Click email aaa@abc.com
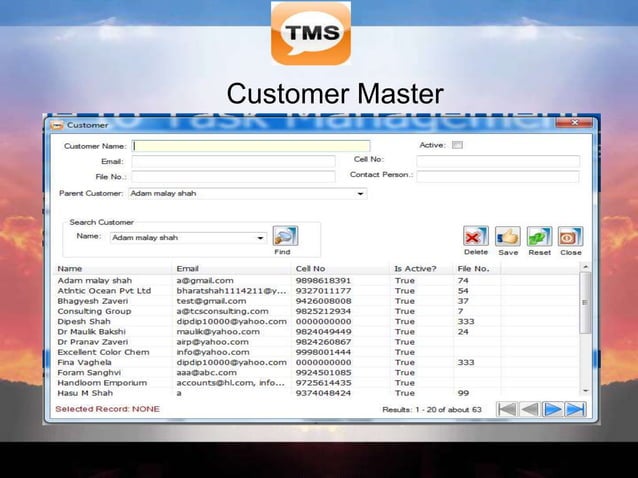 tap(206, 373)
